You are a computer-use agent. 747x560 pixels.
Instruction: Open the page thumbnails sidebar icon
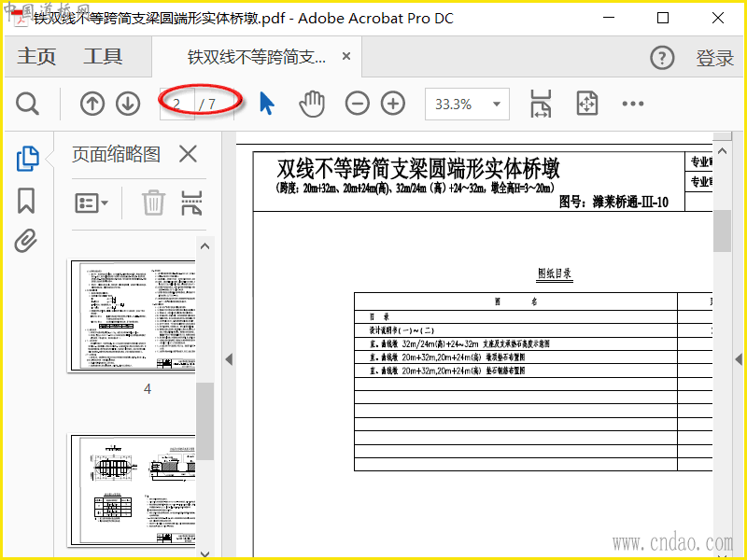[x=27, y=159]
